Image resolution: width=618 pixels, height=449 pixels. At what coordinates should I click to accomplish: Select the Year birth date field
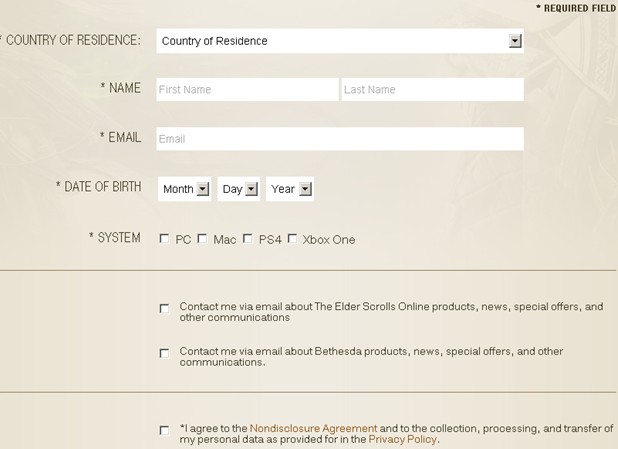290,189
